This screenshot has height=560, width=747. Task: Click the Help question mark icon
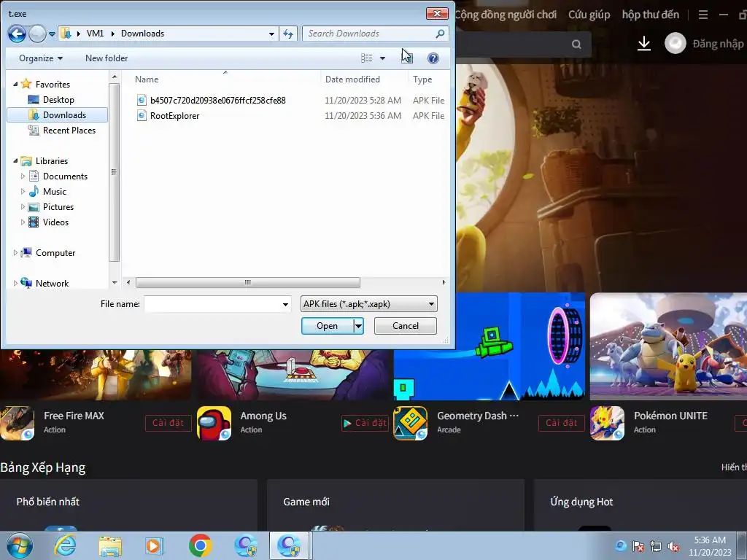tap(433, 58)
